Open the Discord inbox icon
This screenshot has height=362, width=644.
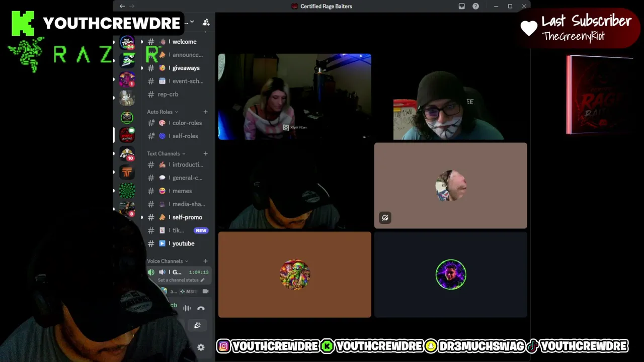(x=462, y=6)
